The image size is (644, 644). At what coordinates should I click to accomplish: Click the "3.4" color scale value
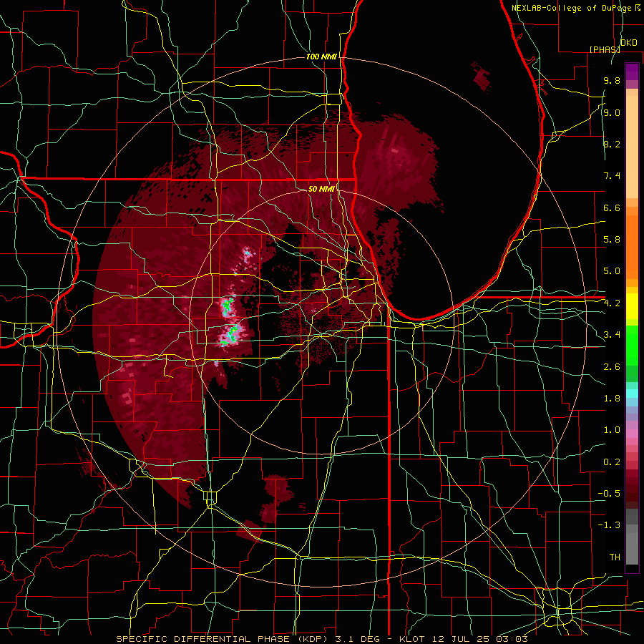612,335
